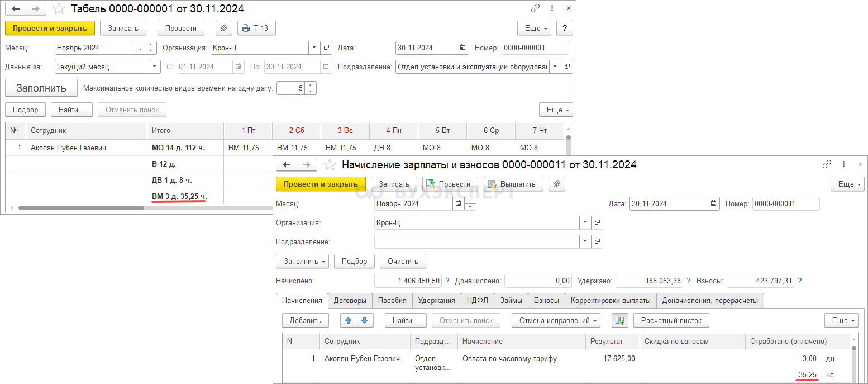
Task: Expand the Данные за Текущий месяц dropdown
Action: pos(154,67)
